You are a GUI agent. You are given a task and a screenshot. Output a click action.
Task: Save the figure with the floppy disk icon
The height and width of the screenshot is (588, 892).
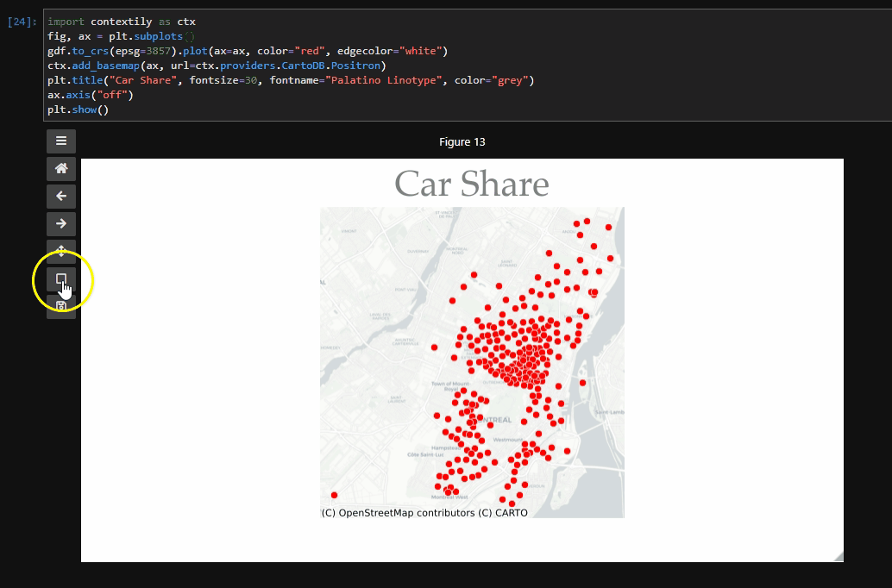click(x=60, y=306)
